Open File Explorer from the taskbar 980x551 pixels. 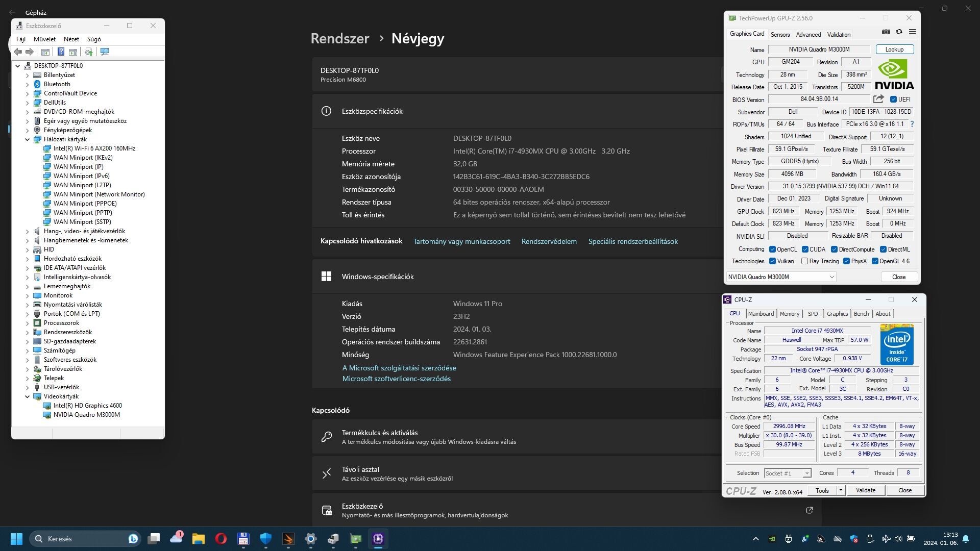[198, 539]
